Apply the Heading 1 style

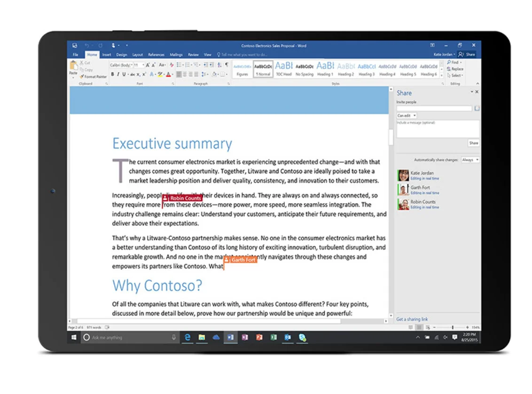point(325,69)
